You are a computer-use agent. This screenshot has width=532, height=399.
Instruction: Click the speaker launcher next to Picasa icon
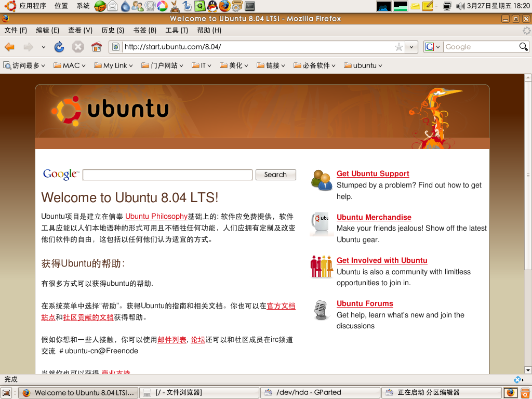point(150,6)
